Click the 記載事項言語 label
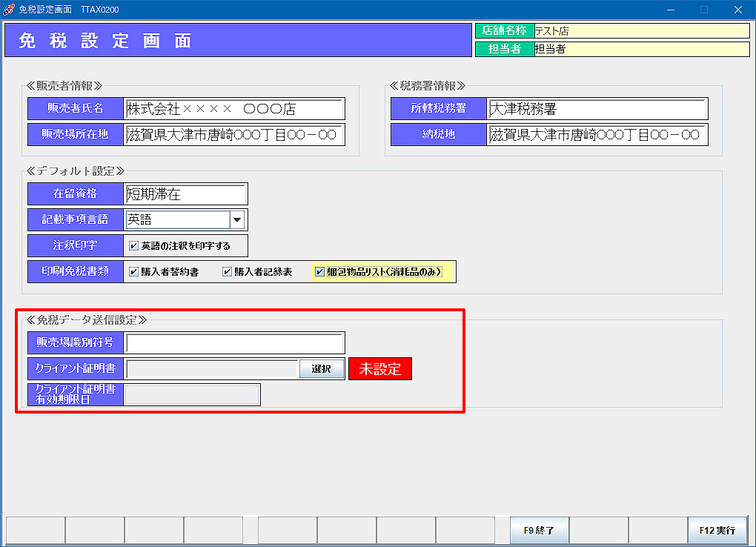 pos(76,220)
